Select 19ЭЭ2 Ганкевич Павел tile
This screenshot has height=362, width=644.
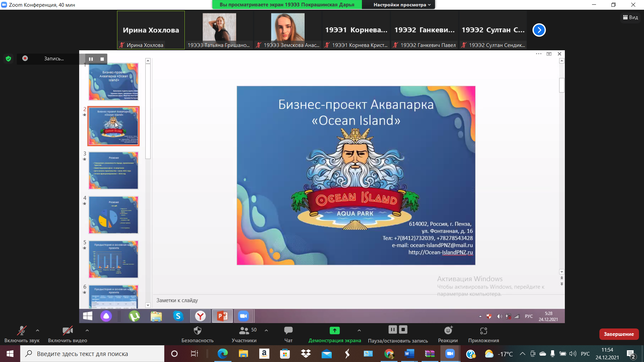[425, 30]
